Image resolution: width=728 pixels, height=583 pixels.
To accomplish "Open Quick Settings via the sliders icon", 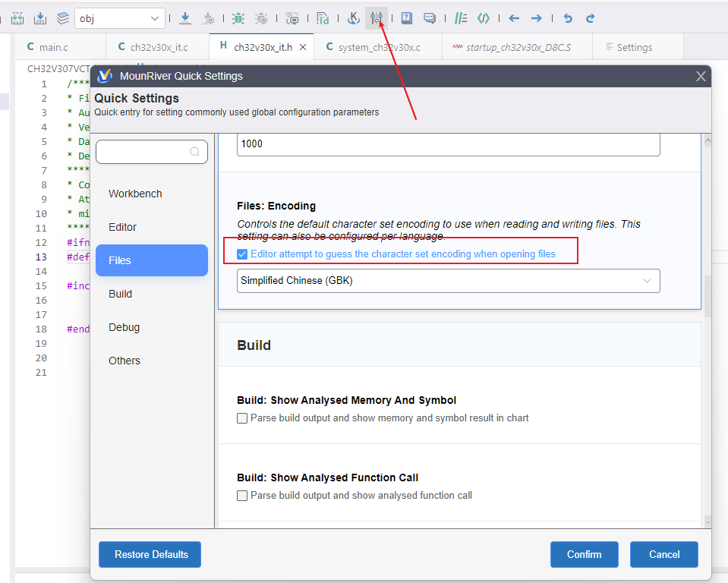I will [x=376, y=18].
